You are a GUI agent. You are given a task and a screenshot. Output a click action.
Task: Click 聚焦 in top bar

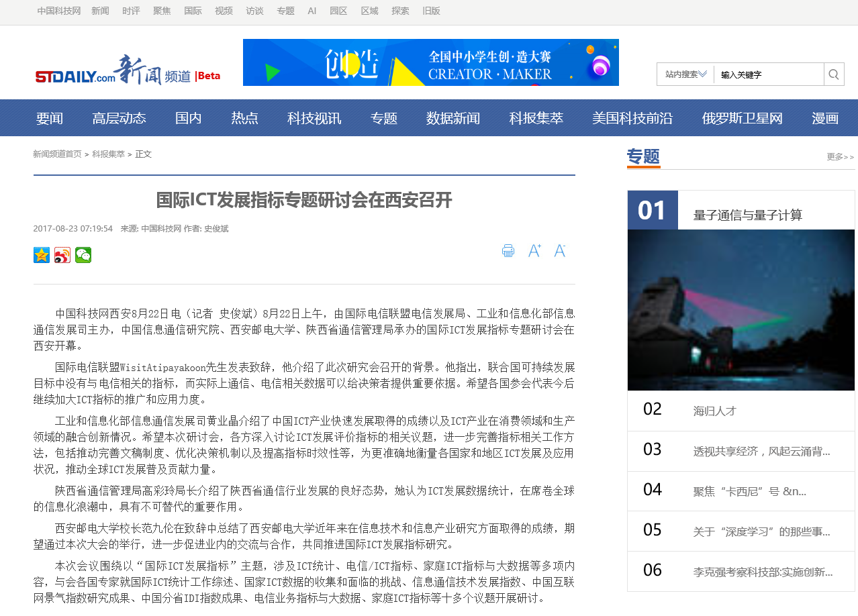pyautogui.click(x=162, y=11)
